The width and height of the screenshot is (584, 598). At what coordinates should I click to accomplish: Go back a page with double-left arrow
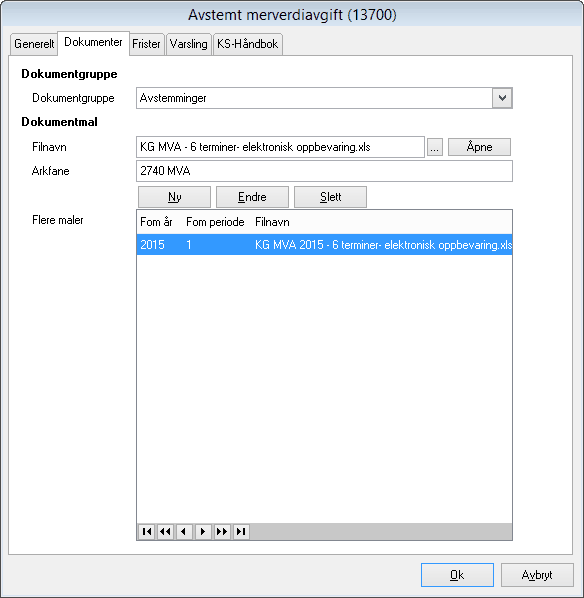click(x=165, y=531)
